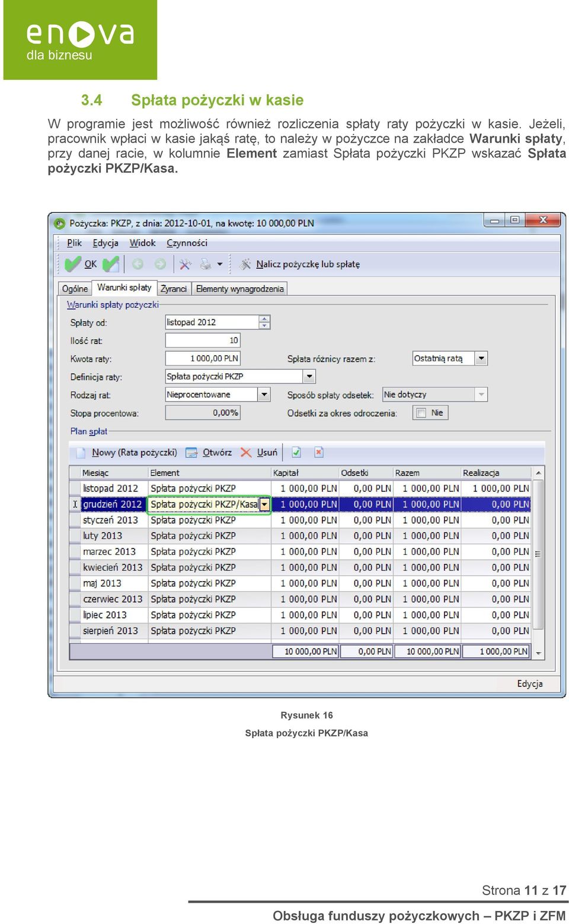
Task: Click the red X document icon
Action: click(x=318, y=453)
